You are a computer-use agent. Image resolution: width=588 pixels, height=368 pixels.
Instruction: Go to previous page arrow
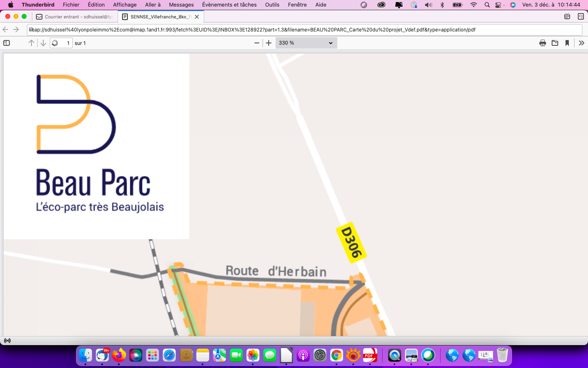click(x=31, y=43)
